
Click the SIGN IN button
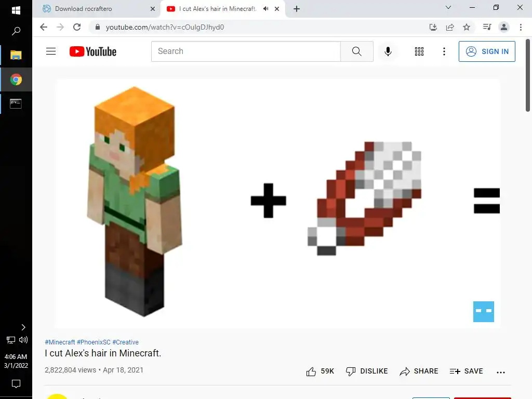[x=487, y=51]
